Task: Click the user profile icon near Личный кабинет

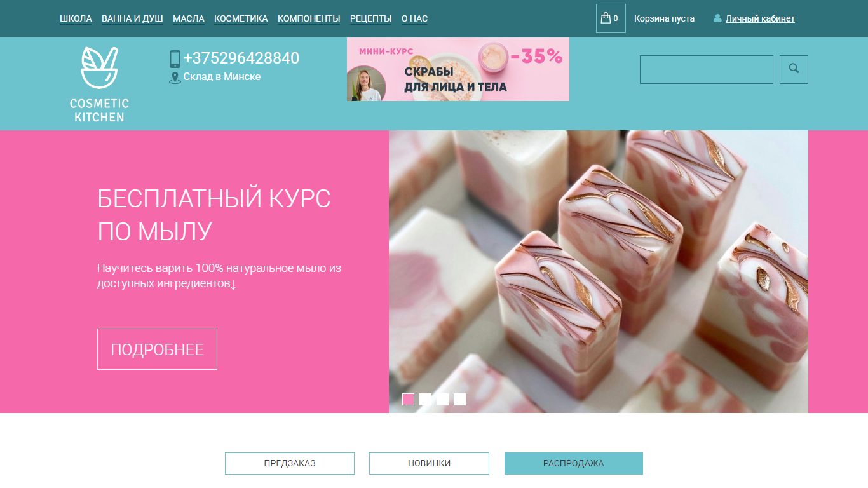Action: 717,18
